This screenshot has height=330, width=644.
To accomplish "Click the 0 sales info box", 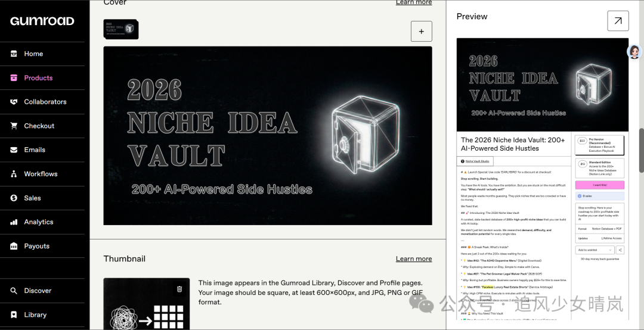I will [600, 196].
